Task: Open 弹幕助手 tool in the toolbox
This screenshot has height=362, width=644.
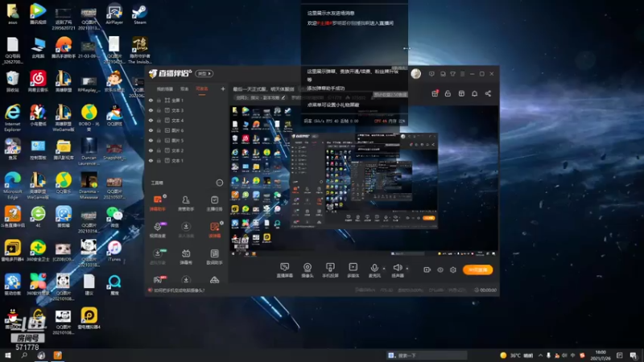Action: coord(157,203)
